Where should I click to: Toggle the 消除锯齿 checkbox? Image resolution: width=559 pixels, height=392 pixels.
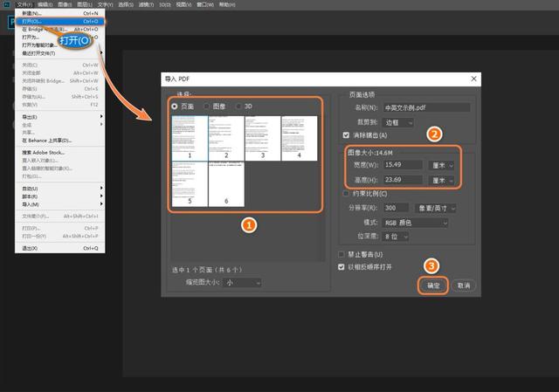click(x=347, y=135)
